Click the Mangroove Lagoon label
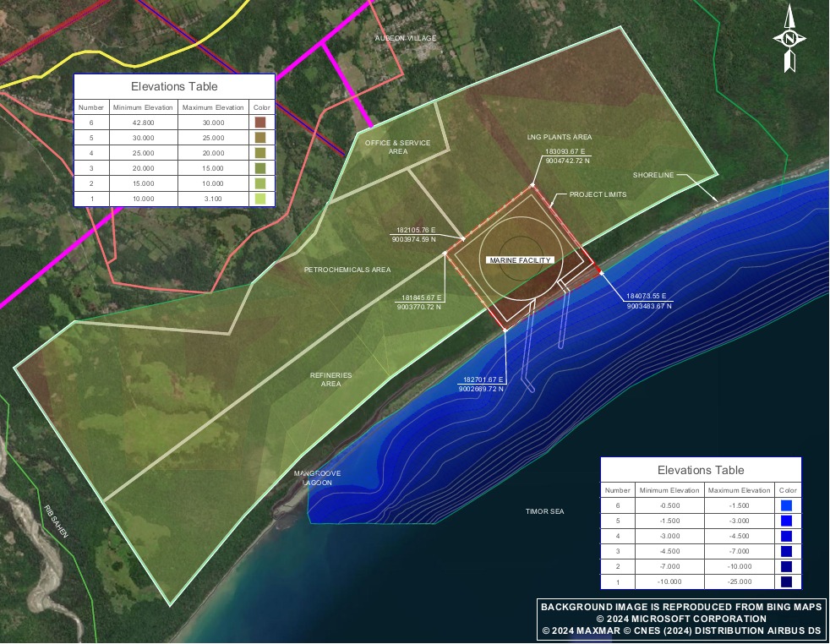 (x=317, y=478)
